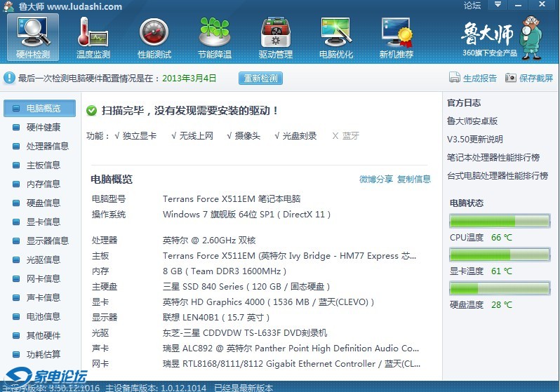Open 笔记本处理器性能排行榜 link
This screenshot has height=392, width=560.
tap(493, 158)
